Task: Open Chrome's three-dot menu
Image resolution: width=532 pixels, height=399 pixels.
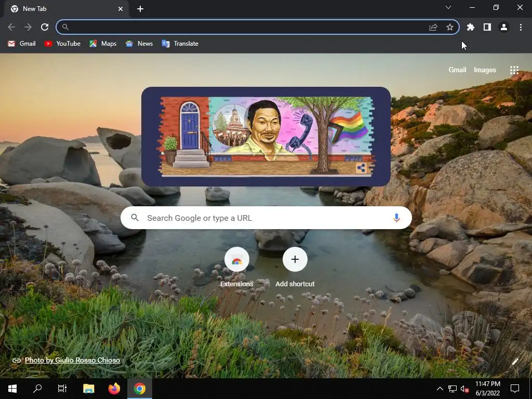Action: click(521, 27)
